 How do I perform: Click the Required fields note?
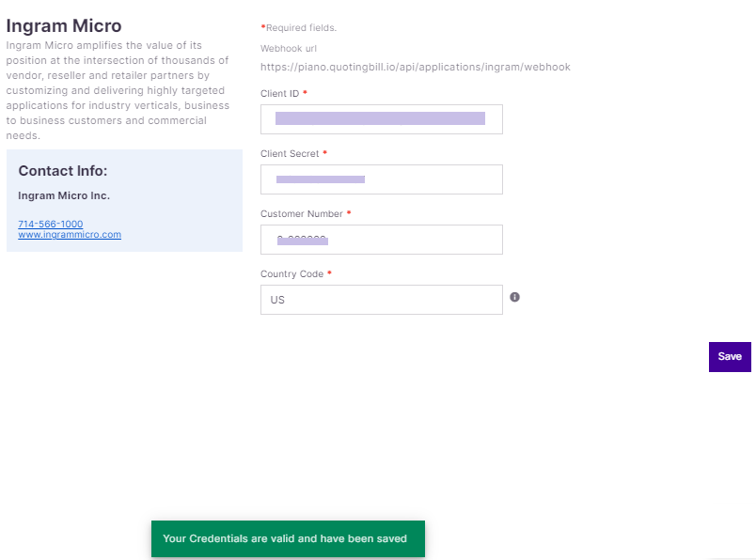coord(298,28)
